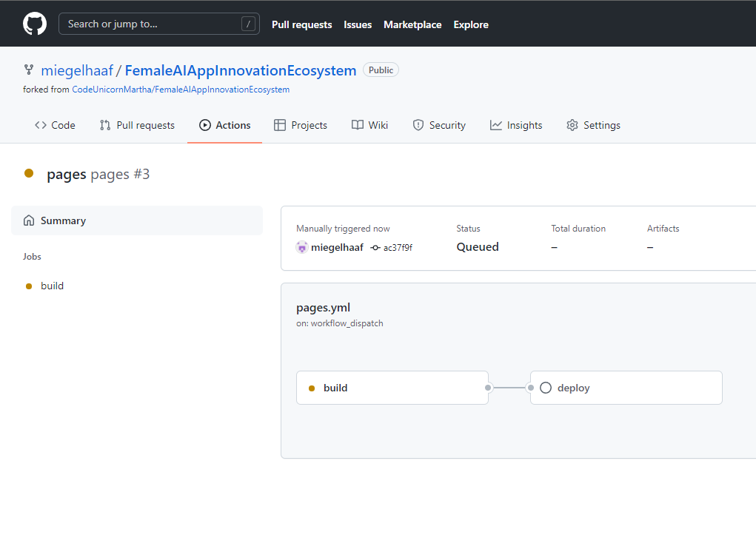756x546 pixels.
Task: Open the Projects panel icon
Action: (x=279, y=125)
